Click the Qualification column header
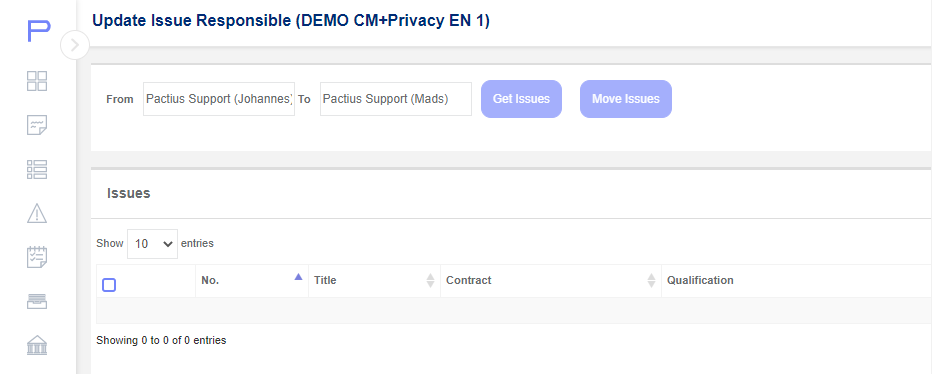Screen dimensions: 932x374 [x=700, y=280]
